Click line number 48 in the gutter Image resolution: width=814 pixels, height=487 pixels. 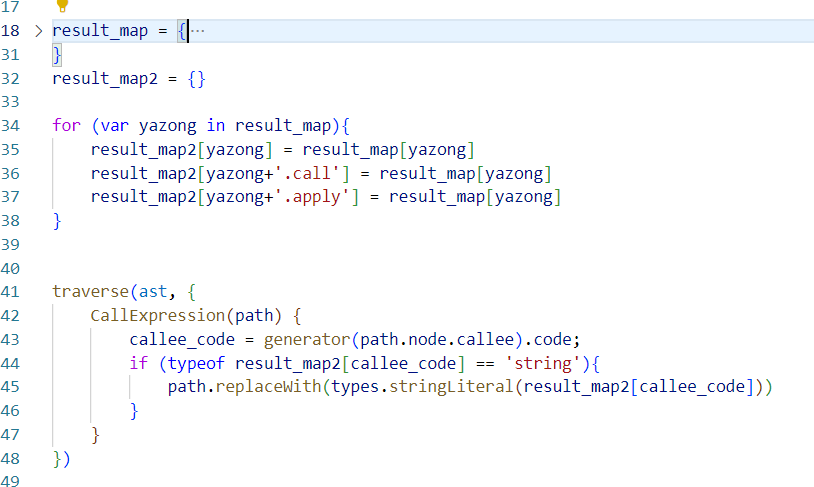10,458
